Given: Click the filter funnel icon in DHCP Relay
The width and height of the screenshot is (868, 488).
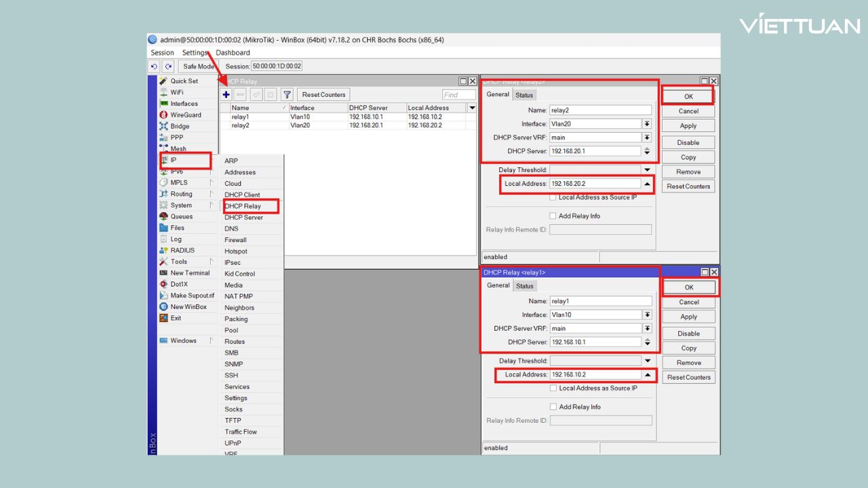Looking at the screenshot, I should (287, 95).
